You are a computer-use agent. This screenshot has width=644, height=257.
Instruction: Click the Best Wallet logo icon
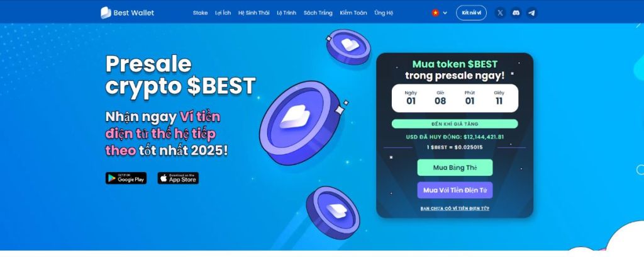tap(106, 13)
